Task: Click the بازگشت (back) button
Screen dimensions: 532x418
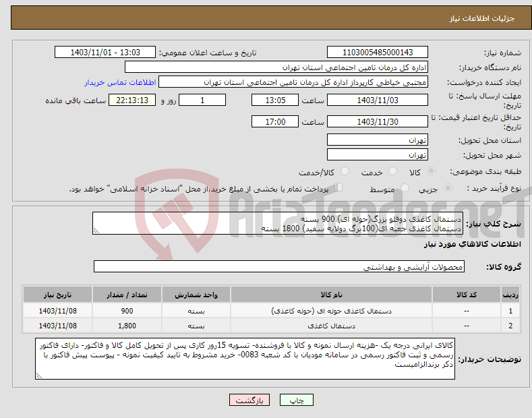Action: point(249,400)
